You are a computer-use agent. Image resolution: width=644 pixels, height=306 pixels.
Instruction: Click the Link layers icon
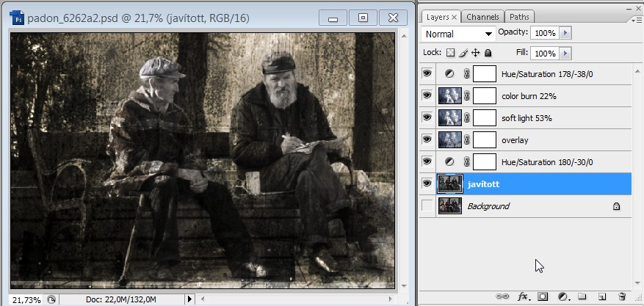point(502,296)
